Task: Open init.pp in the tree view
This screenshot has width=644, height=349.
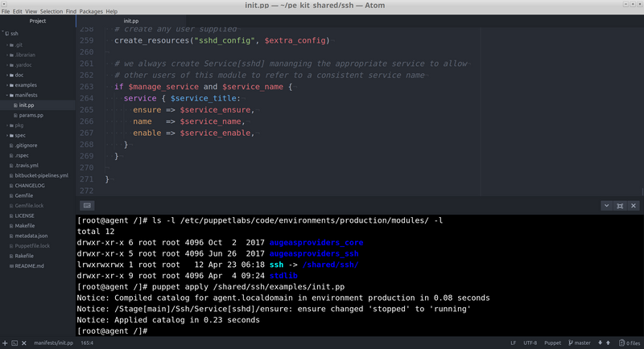Action: [27, 105]
